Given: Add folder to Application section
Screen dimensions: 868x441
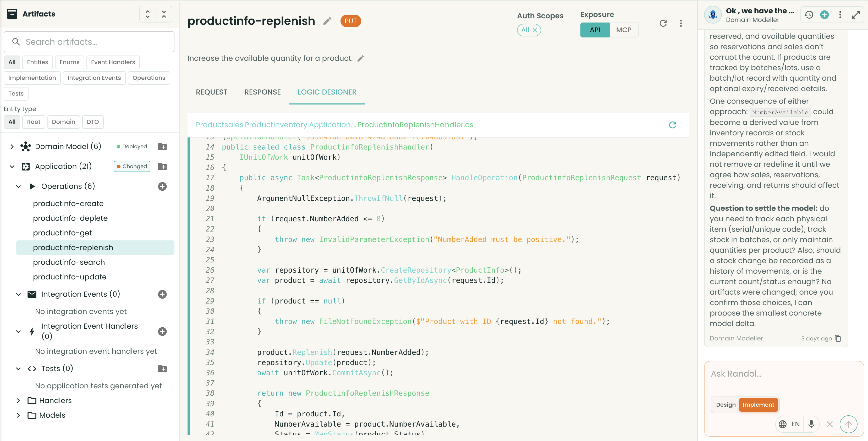Looking at the screenshot, I should [162, 167].
